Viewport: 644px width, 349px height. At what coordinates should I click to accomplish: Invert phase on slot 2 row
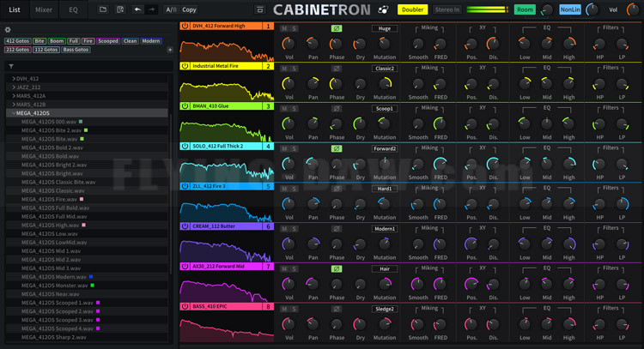tap(337, 69)
